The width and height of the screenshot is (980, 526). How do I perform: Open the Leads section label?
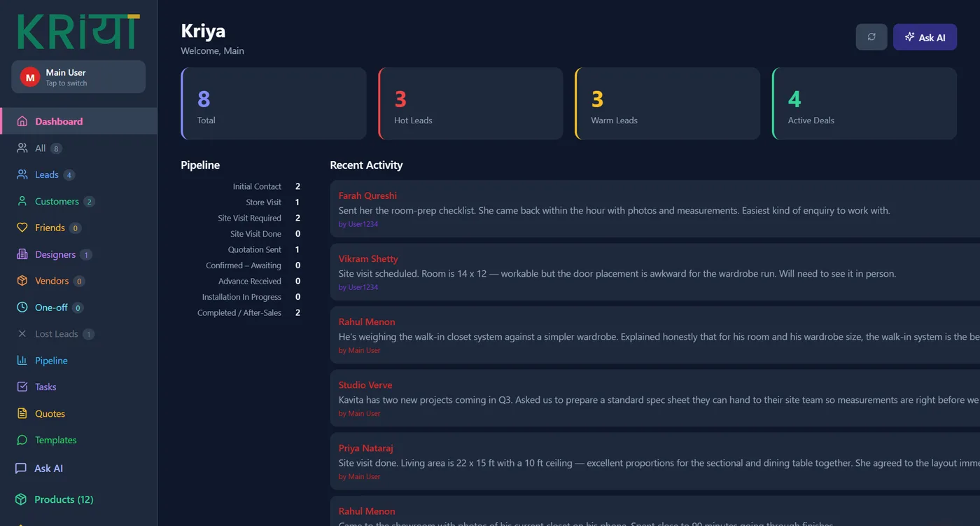47,174
